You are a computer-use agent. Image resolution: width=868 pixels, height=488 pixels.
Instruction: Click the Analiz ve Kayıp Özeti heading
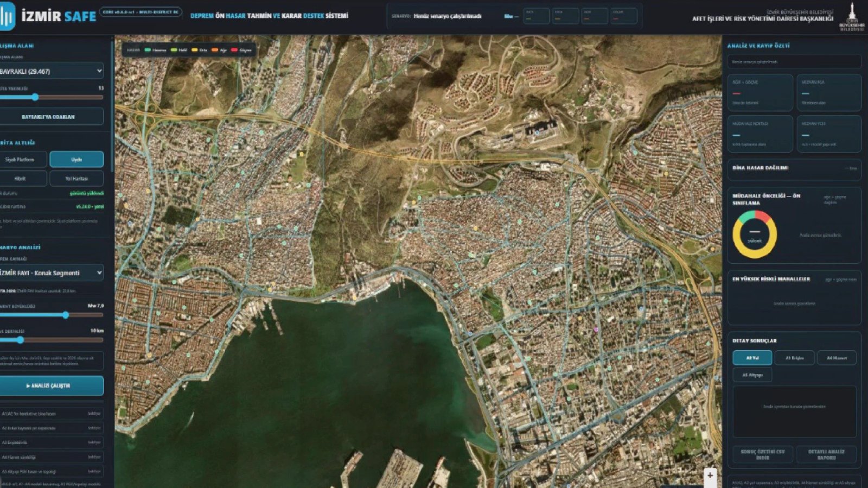758,46
